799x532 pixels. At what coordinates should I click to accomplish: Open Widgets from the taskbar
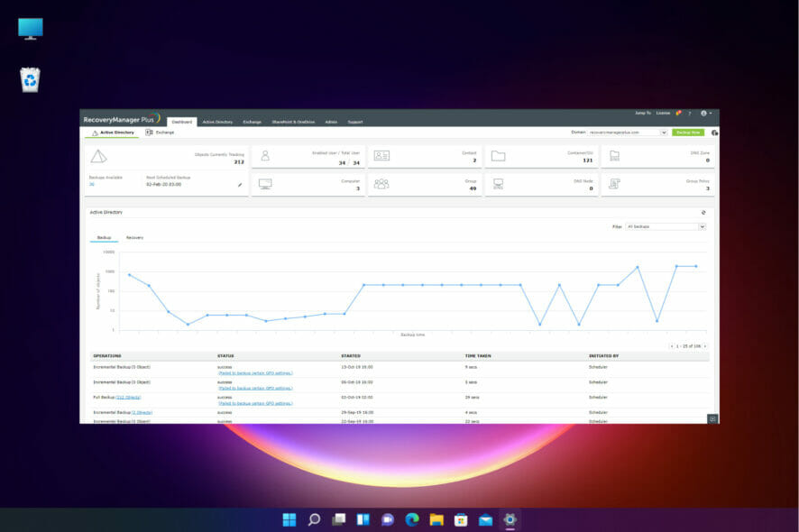(363, 519)
